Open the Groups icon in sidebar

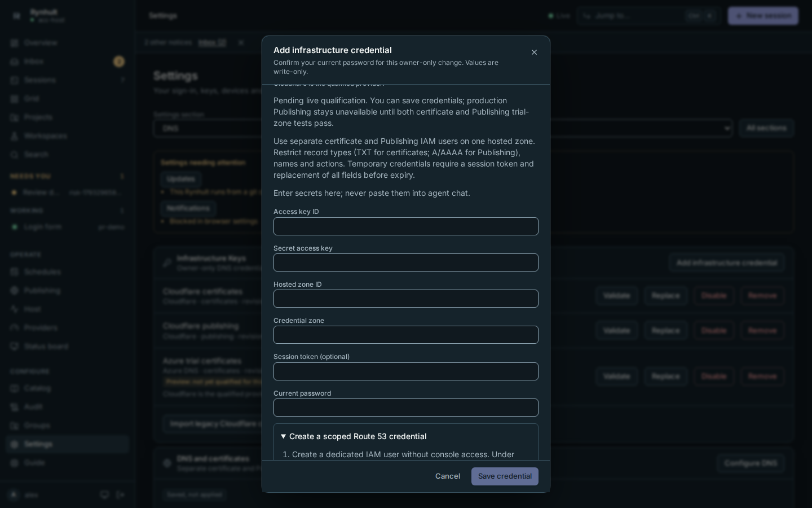(x=15, y=426)
